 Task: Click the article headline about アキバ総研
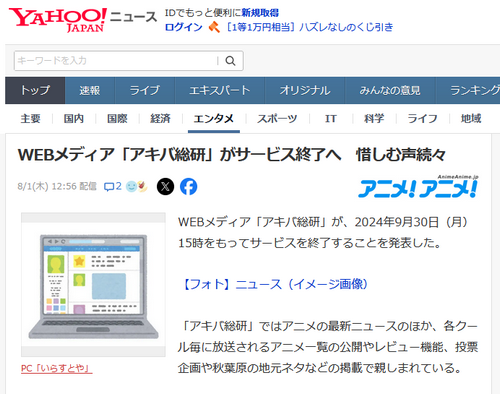click(232, 155)
